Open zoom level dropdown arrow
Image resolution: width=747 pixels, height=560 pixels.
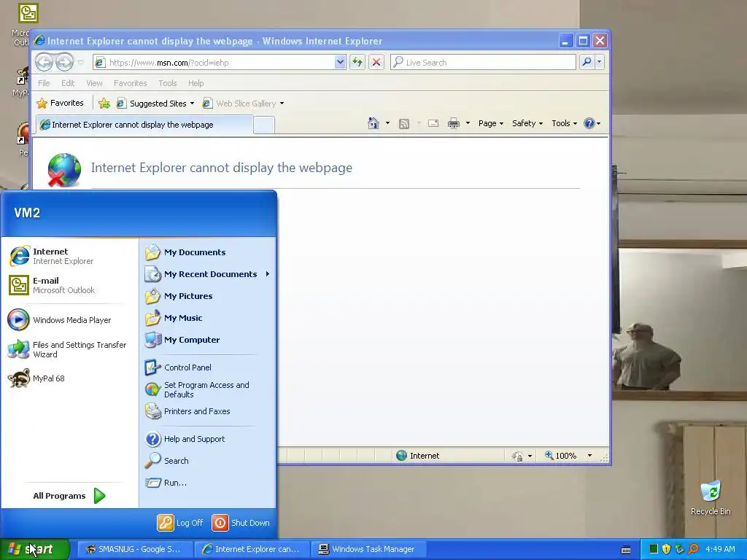tap(589, 456)
